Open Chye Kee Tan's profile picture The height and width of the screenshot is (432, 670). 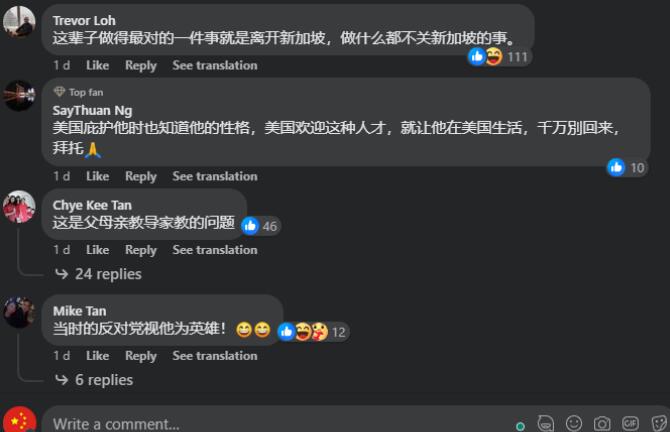click(x=19, y=207)
